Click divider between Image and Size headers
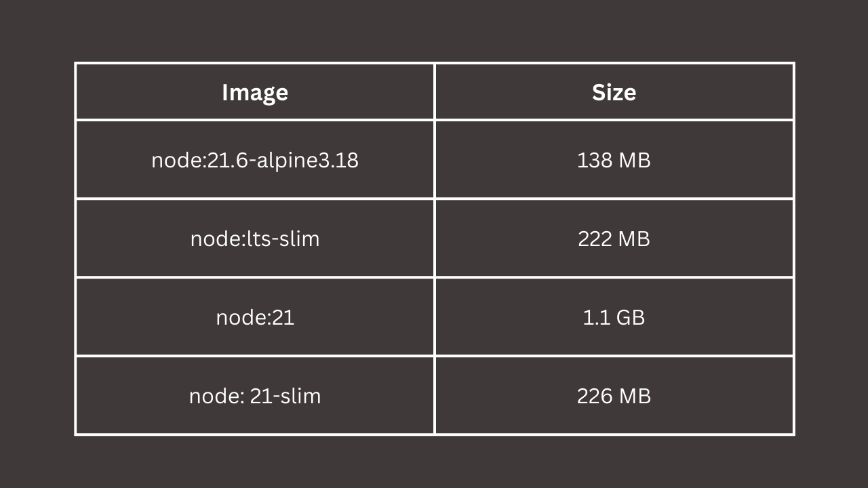Image resolution: width=868 pixels, height=488 pixels. [x=435, y=92]
